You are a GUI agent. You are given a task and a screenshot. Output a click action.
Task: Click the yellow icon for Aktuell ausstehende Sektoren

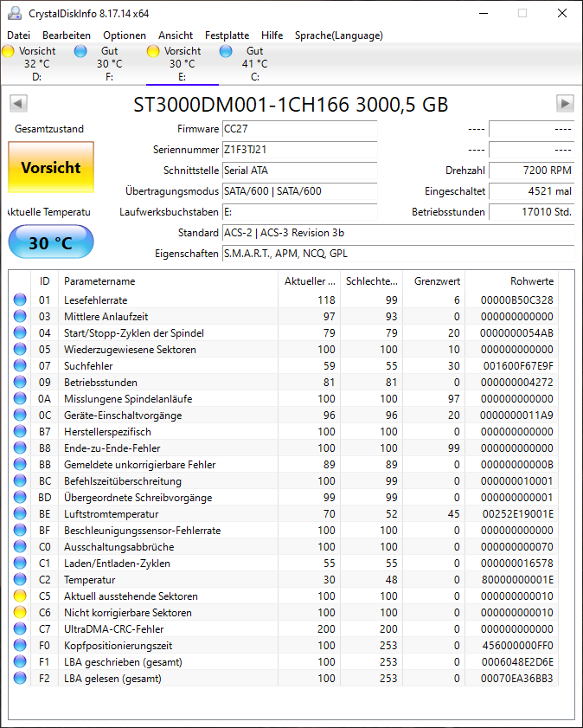click(20, 596)
